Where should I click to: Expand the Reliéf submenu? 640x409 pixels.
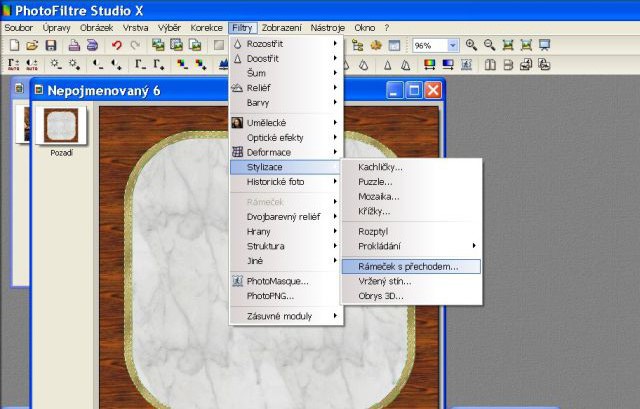(x=287, y=88)
